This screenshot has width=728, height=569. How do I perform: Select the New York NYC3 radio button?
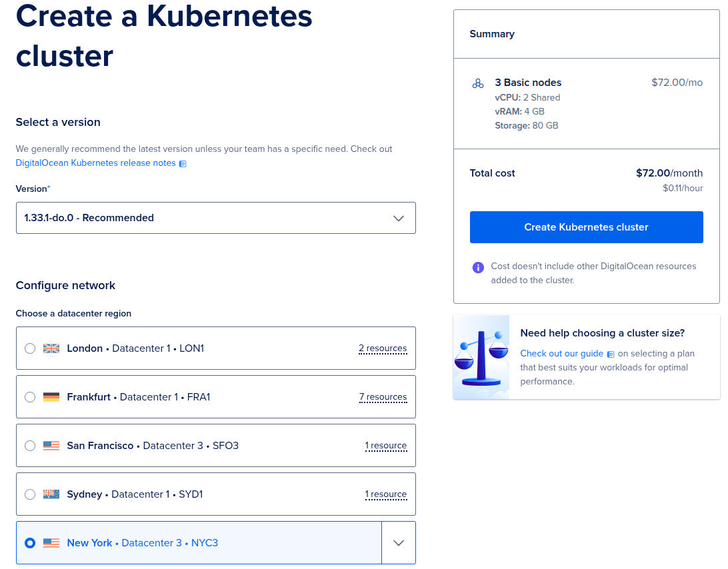click(x=30, y=543)
